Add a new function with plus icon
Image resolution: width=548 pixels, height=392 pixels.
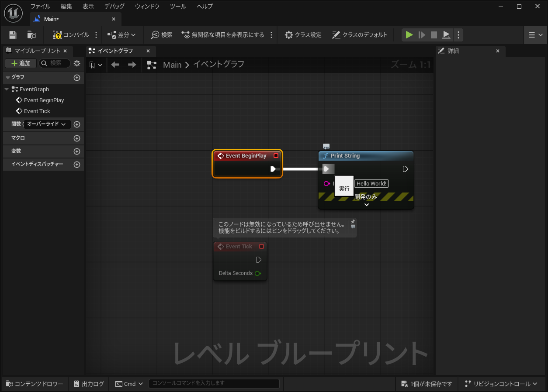(77, 124)
